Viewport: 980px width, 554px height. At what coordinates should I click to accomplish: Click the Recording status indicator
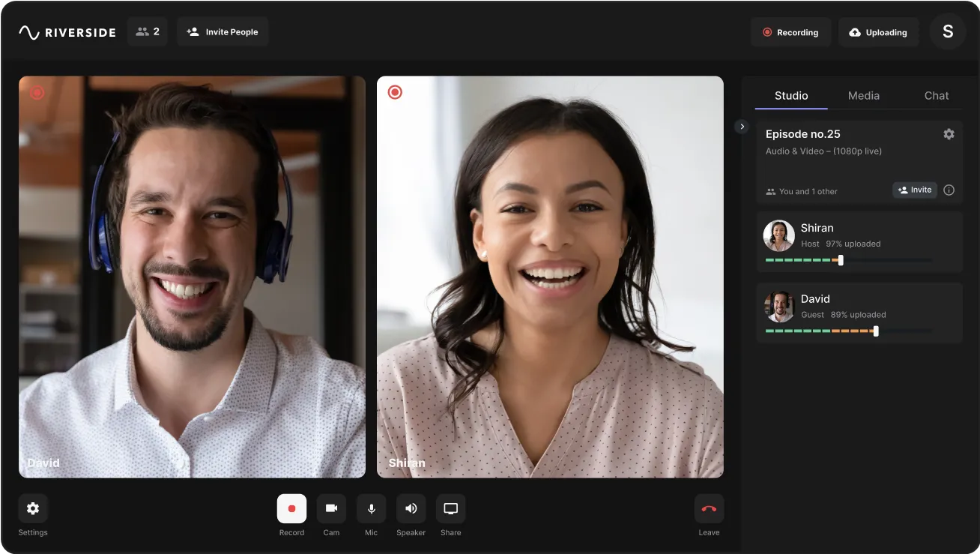[x=790, y=32]
